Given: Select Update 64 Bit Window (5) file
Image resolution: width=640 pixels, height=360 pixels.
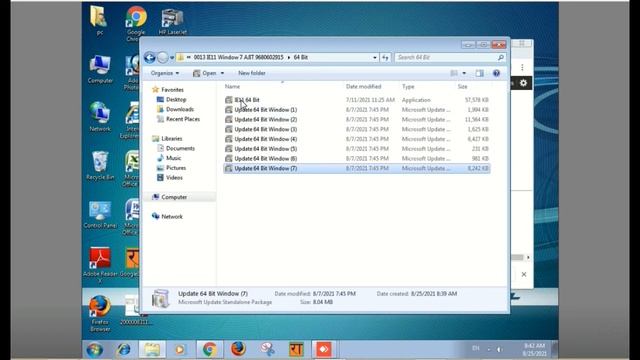Looking at the screenshot, I should (x=265, y=149).
